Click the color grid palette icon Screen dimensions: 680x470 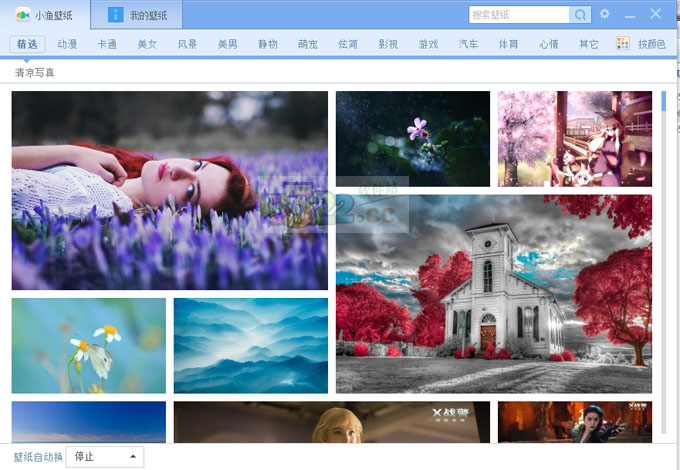pos(623,43)
